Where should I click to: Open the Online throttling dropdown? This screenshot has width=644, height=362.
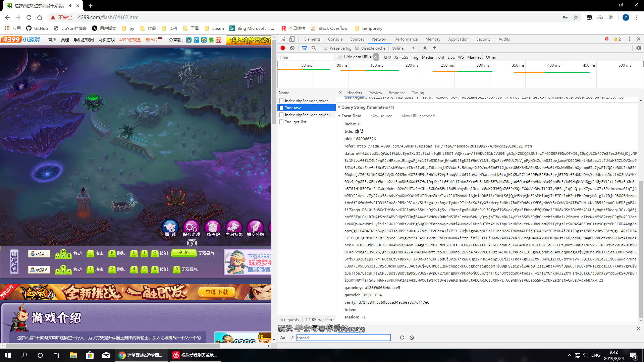pyautogui.click(x=403, y=48)
